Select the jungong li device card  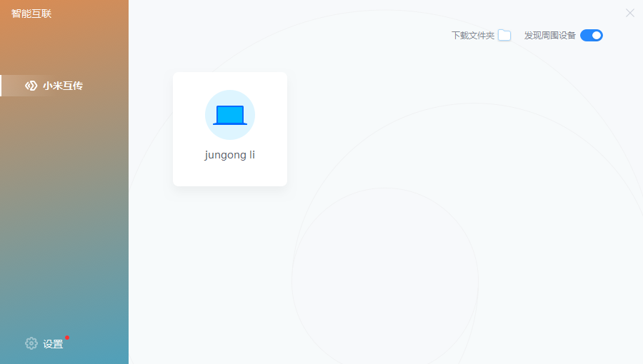click(x=230, y=129)
